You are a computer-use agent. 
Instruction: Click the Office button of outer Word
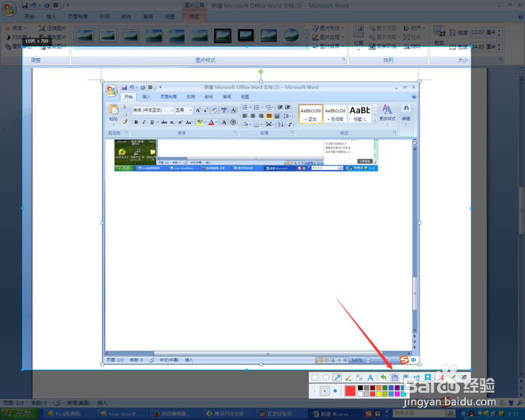pyautogui.click(x=9, y=9)
